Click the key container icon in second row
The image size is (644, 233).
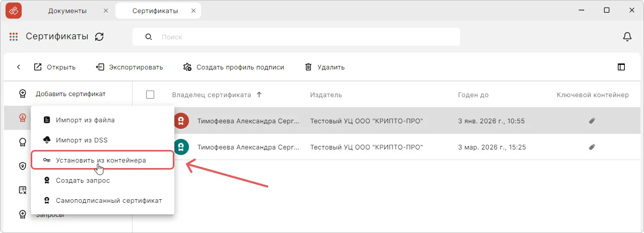592,147
